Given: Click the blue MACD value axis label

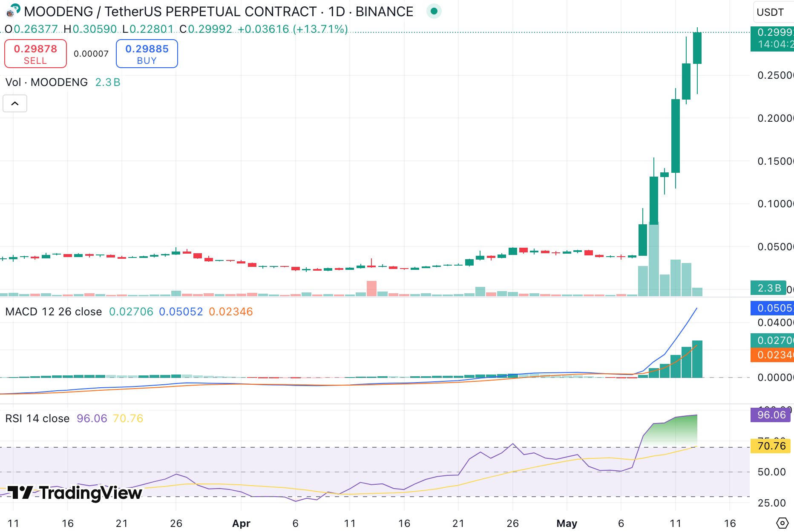Looking at the screenshot, I should [772, 308].
